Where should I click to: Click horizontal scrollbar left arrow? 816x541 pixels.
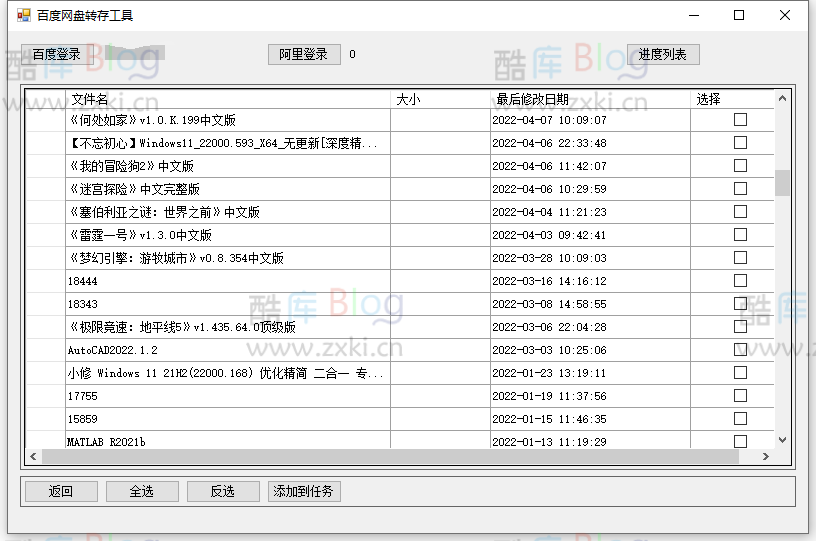(33, 456)
